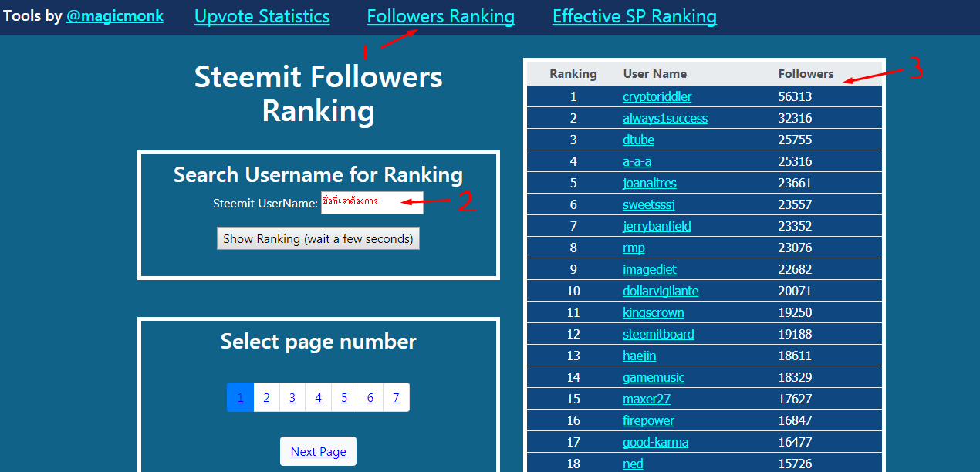The width and height of the screenshot is (980, 472).
Task: Go to Upvote Statistics page
Action: (x=262, y=16)
